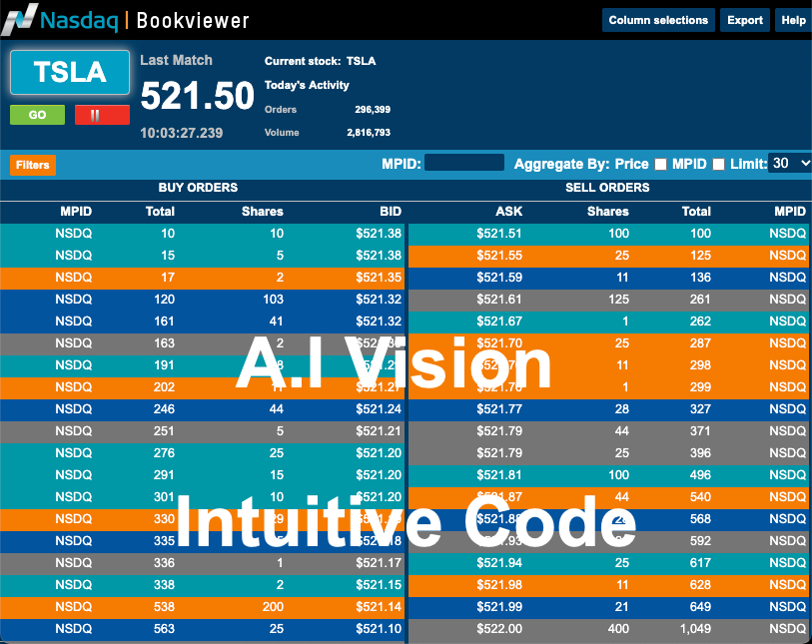812x644 pixels.
Task: Click bid price $521.24
Action: click(379, 409)
